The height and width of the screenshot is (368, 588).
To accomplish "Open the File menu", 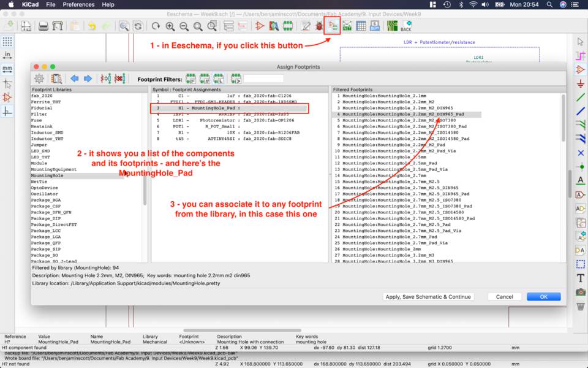I will coord(51,4).
